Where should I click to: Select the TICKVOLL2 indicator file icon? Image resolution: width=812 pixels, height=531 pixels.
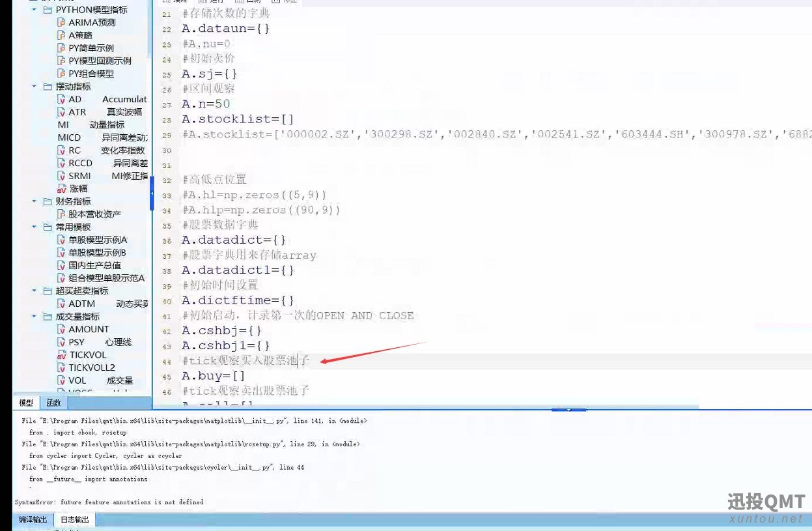62,367
